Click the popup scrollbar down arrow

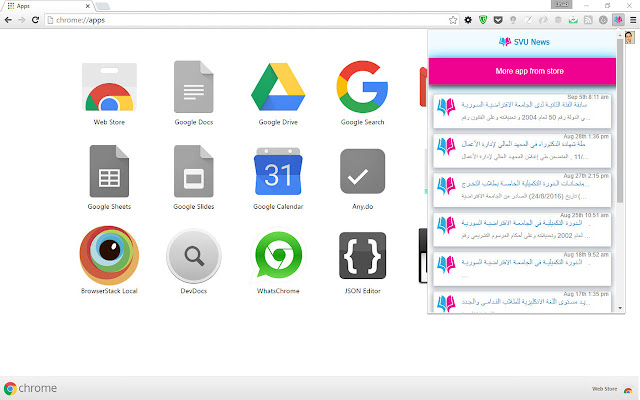tap(620, 309)
